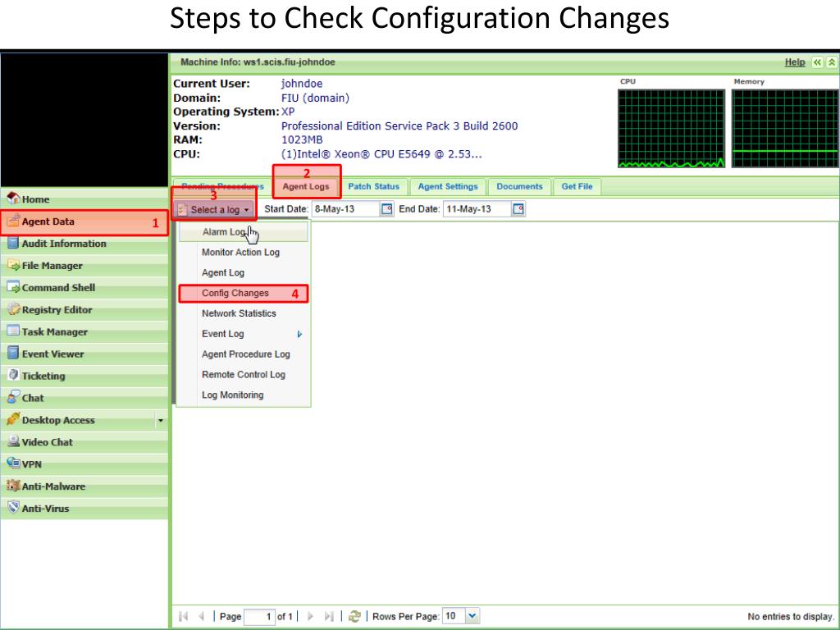
Task: Launch File Manager from sidebar
Action: point(84,266)
